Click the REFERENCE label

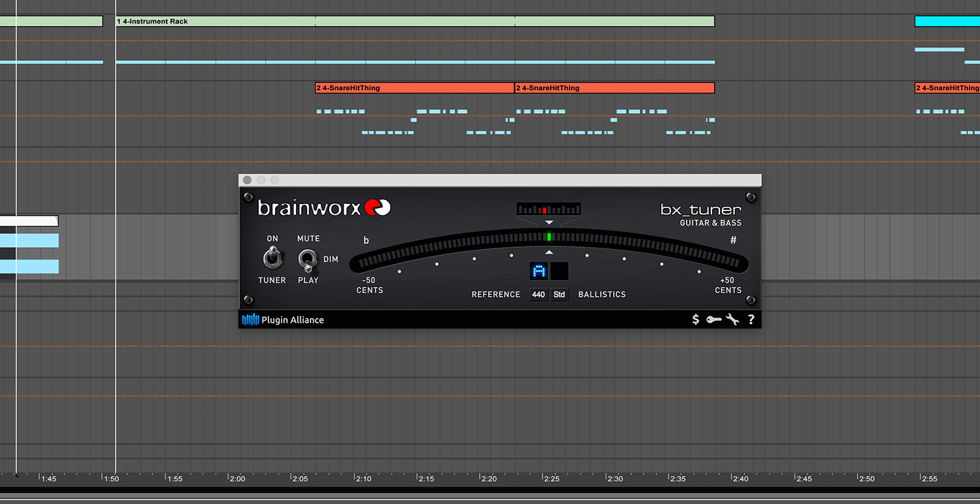496,295
